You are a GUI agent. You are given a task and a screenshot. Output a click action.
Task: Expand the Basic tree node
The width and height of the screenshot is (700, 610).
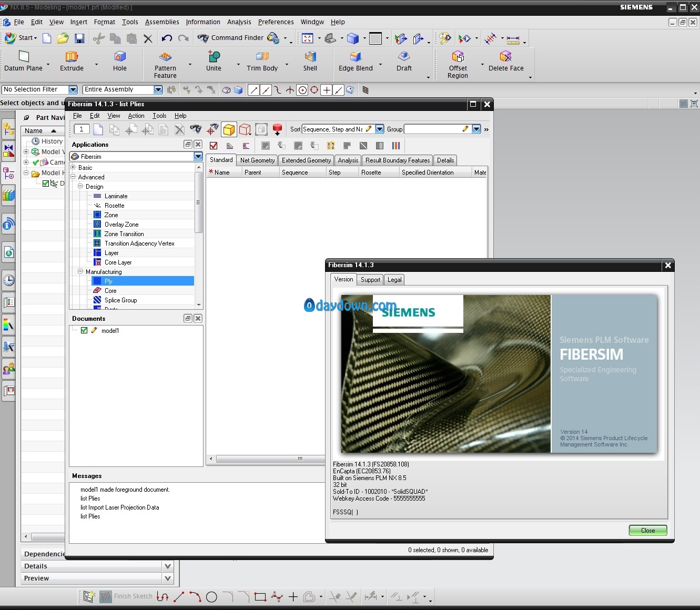coord(73,168)
